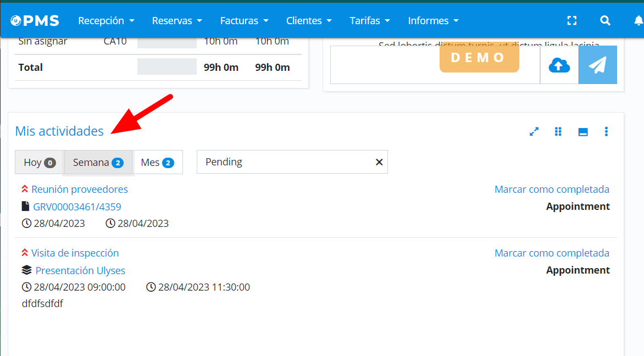This screenshot has height=356, width=644.
Task: Mark Reunión proveedores as completed
Action: coord(552,190)
